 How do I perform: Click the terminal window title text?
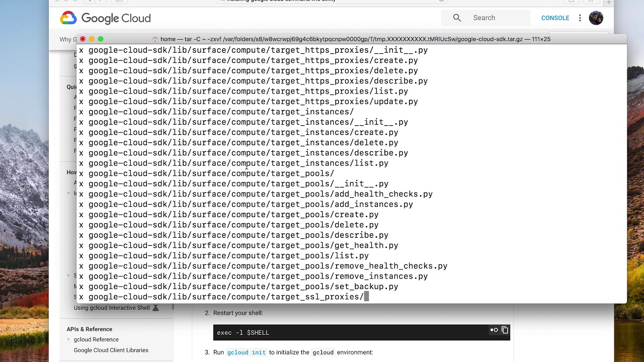click(x=355, y=39)
